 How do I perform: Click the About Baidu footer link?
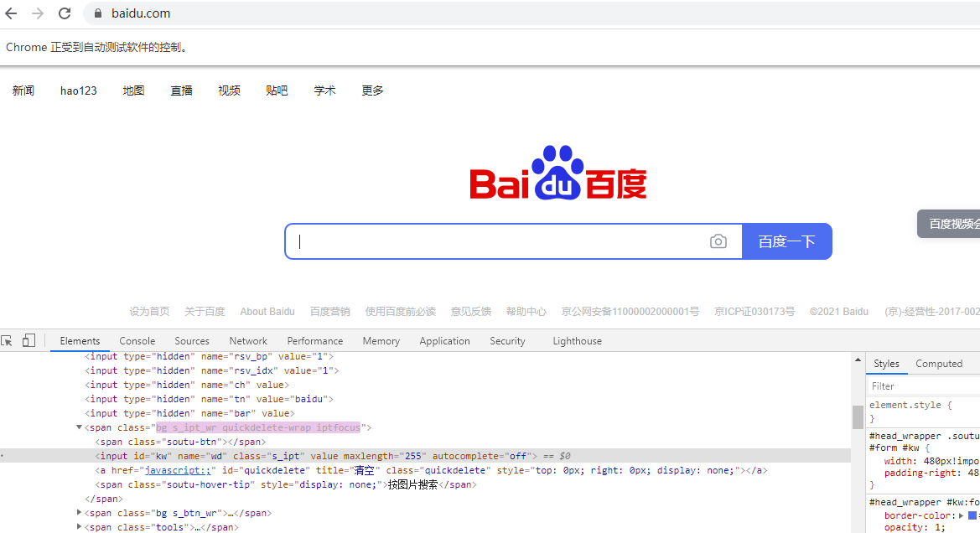(x=267, y=311)
